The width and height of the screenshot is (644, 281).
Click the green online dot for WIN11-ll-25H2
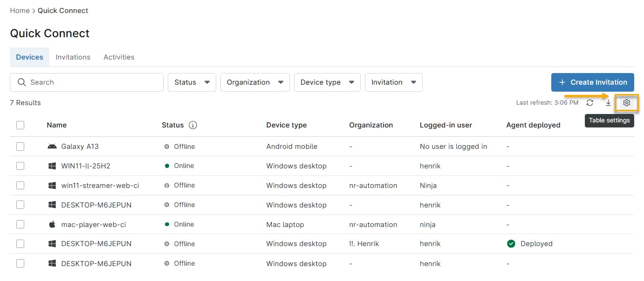[167, 166]
